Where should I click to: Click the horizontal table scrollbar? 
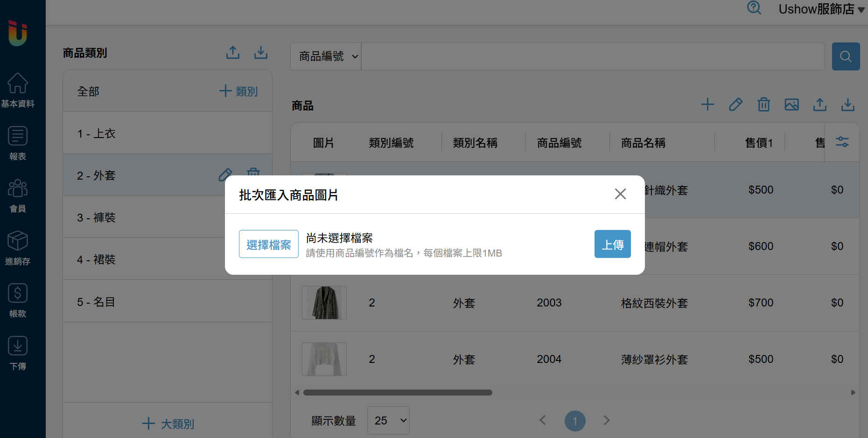pos(398,392)
